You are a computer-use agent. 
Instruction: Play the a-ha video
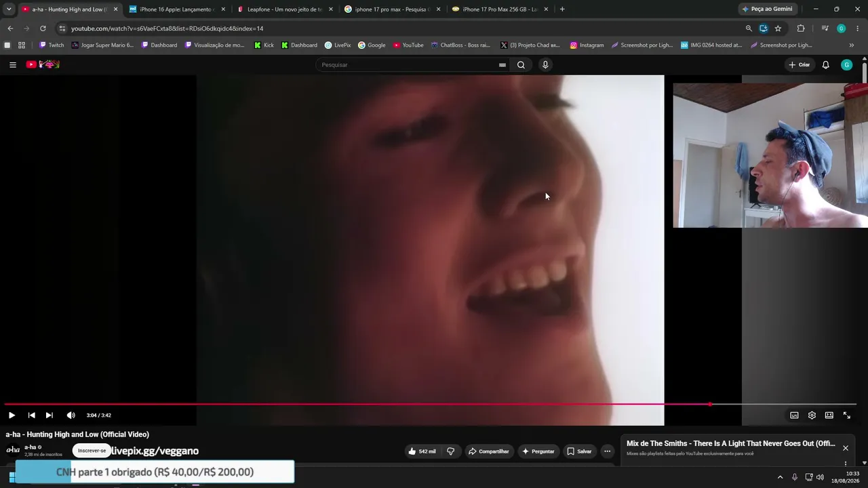point(12,415)
